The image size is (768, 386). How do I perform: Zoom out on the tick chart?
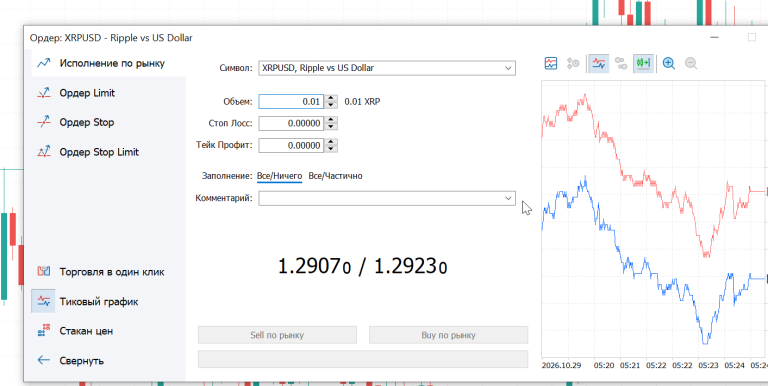pyautogui.click(x=691, y=63)
